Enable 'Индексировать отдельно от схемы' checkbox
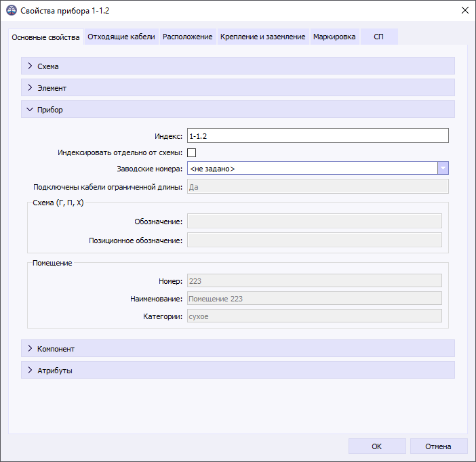476x462 pixels. coord(191,152)
